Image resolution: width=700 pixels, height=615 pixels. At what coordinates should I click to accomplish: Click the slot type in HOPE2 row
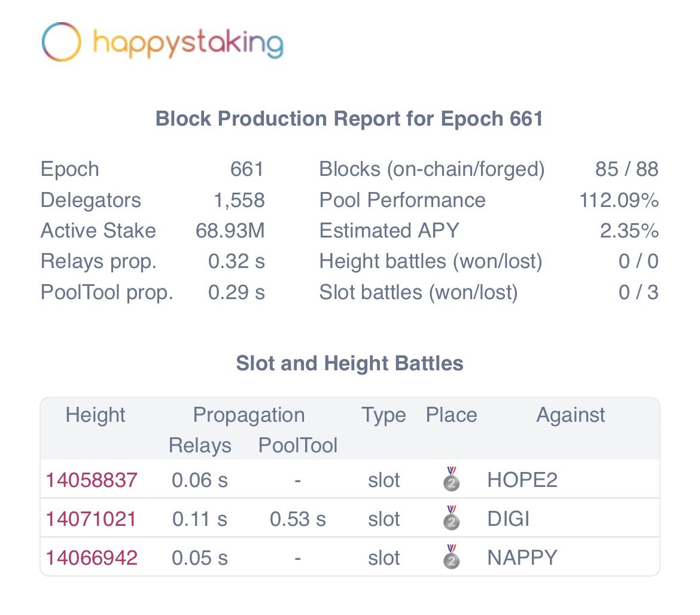pyautogui.click(x=384, y=480)
